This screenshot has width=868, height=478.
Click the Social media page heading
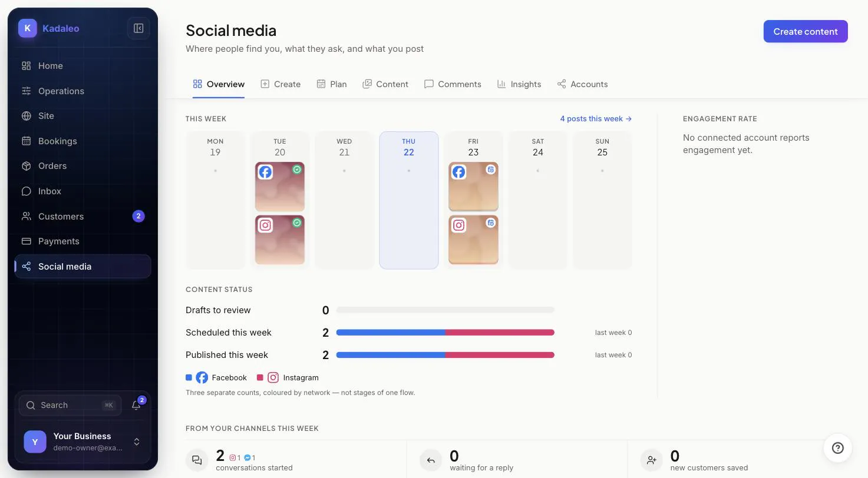[231, 31]
